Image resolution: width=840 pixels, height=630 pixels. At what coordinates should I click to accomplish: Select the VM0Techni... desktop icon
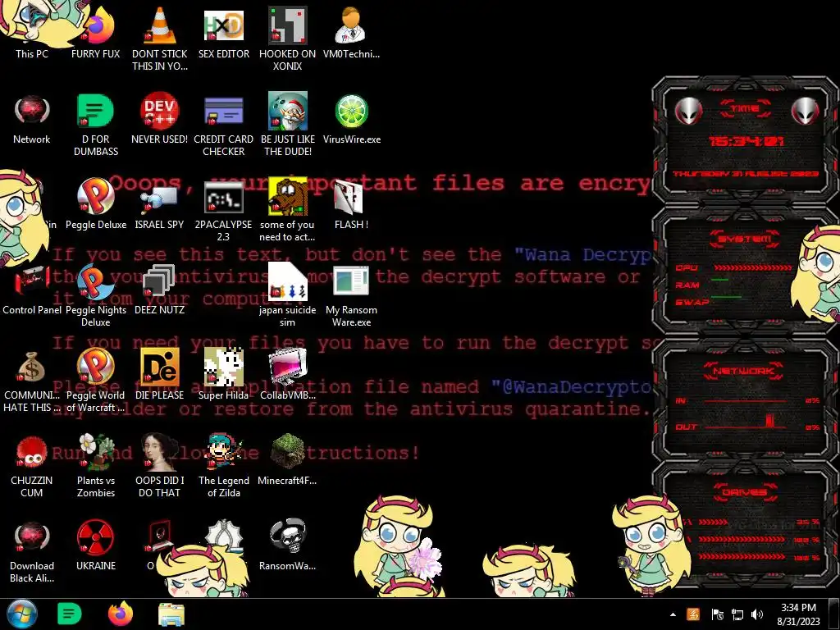(351, 32)
